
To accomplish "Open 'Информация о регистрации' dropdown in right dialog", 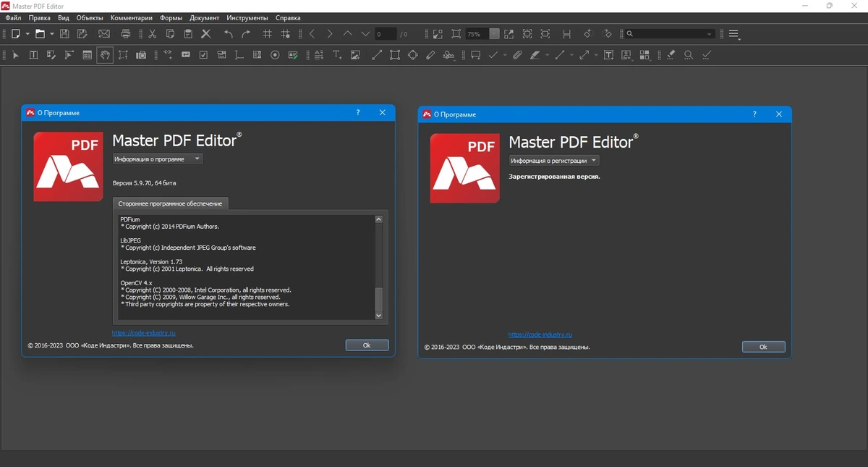I will pos(554,161).
